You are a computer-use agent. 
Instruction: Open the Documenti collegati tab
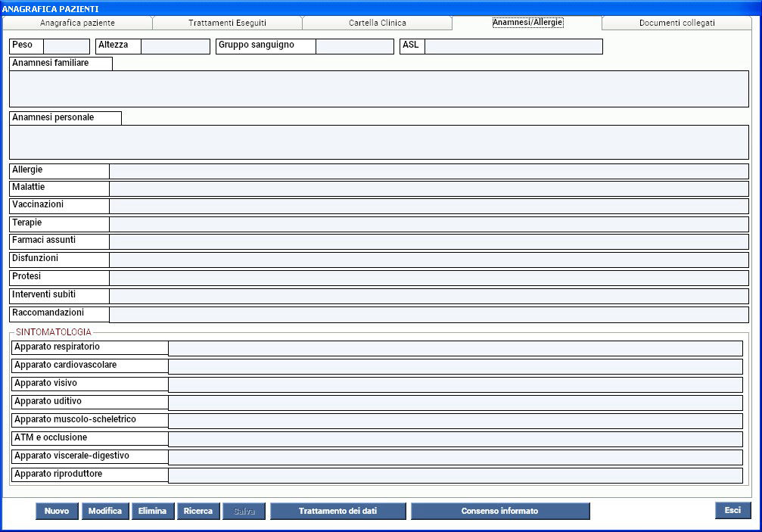click(676, 23)
